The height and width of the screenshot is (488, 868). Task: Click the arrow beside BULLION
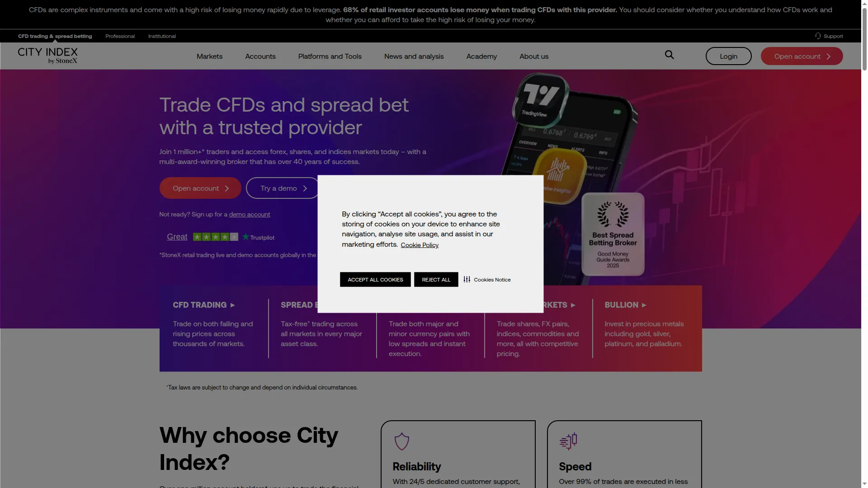pos(644,305)
